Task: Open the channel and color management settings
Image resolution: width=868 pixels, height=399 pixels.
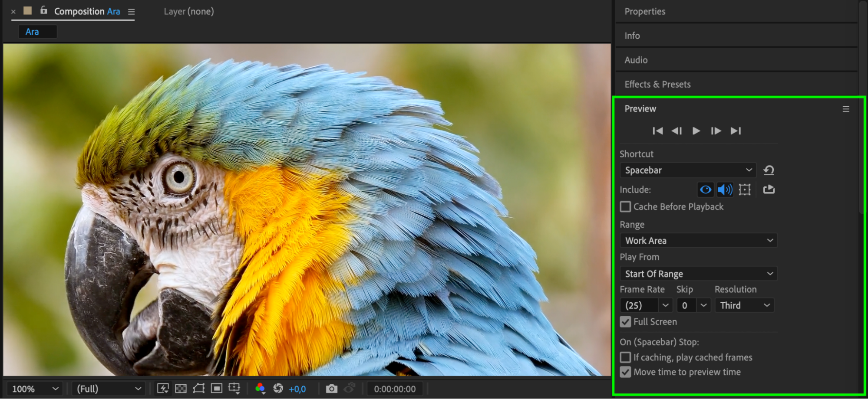Action: click(260, 389)
